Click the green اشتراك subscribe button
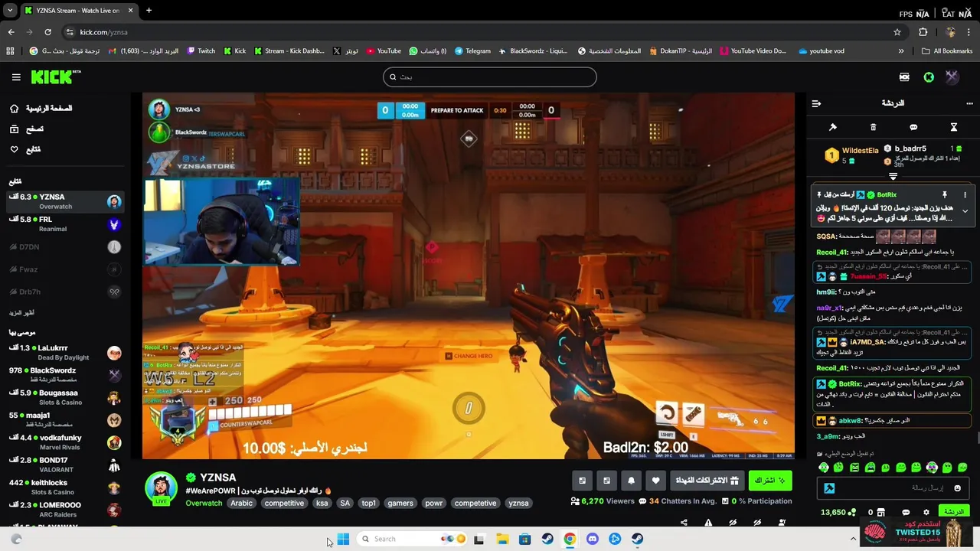980x551 pixels. tap(769, 481)
